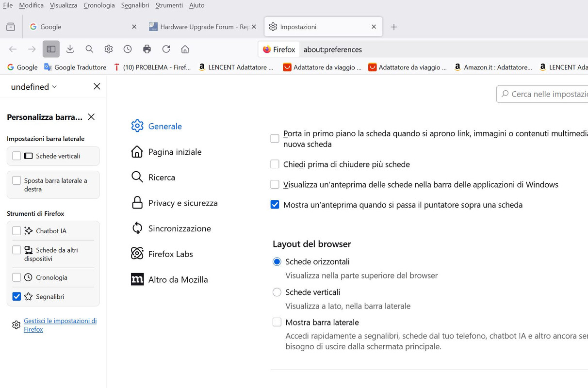The height and width of the screenshot is (388, 588).
Task: Open the Downloads toolbar icon
Action: (70, 49)
